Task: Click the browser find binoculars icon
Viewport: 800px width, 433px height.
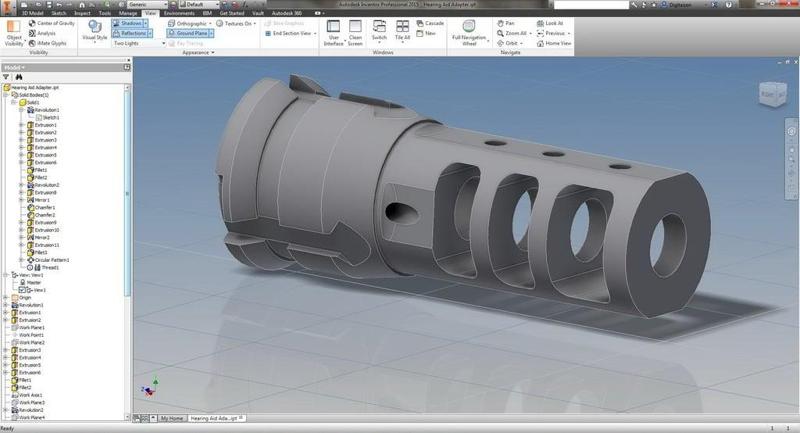Action: point(19,77)
